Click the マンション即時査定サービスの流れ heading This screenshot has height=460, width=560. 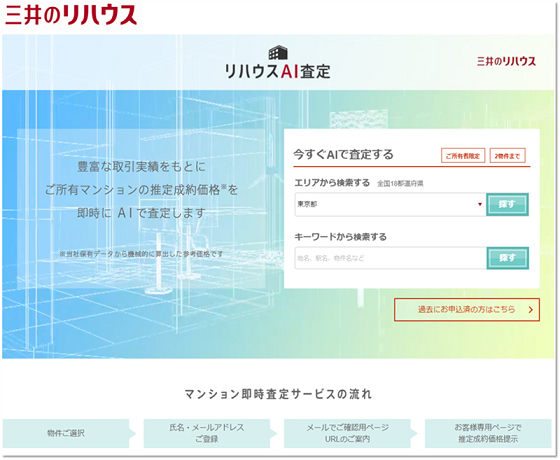click(x=278, y=394)
